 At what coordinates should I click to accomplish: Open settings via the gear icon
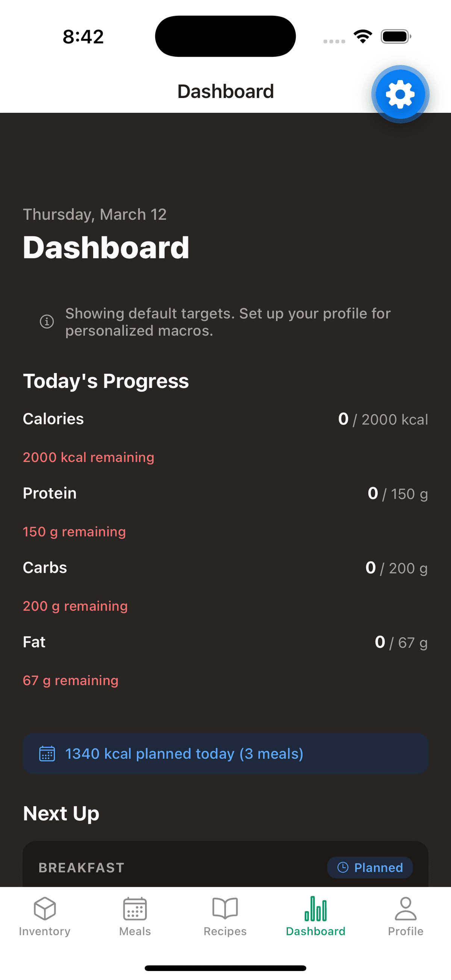click(x=400, y=94)
